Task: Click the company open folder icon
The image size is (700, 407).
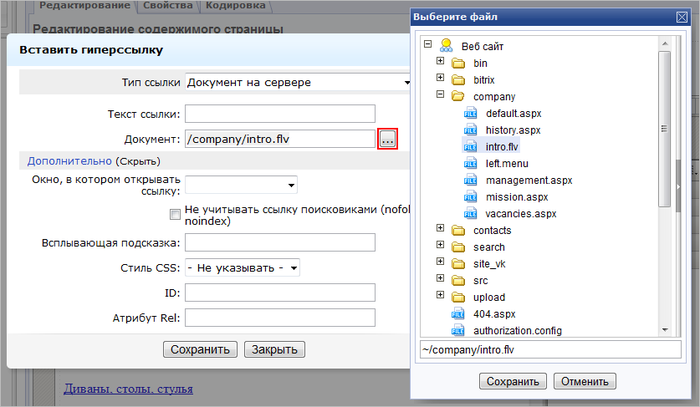Action: pos(458,96)
